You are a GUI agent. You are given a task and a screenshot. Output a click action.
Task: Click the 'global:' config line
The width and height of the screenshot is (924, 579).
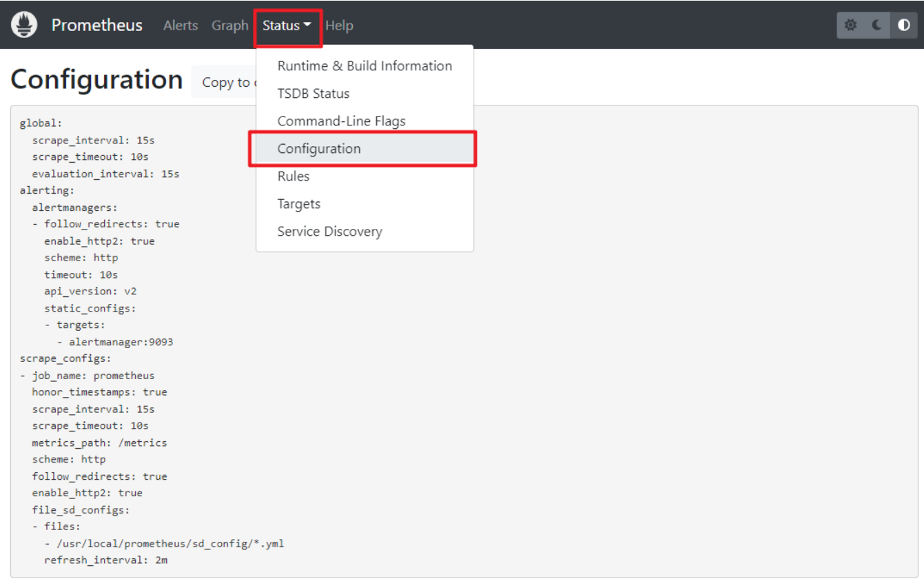(x=41, y=123)
